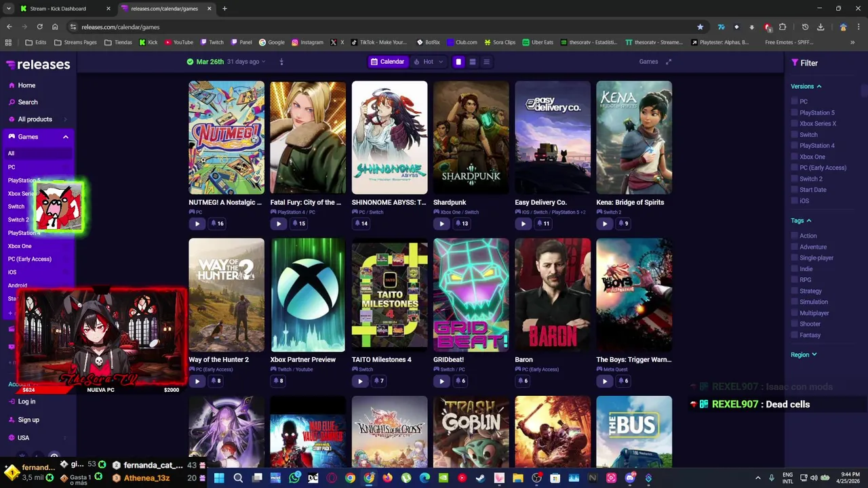
Task: Select iOS in sidebar list
Action: [12, 272]
